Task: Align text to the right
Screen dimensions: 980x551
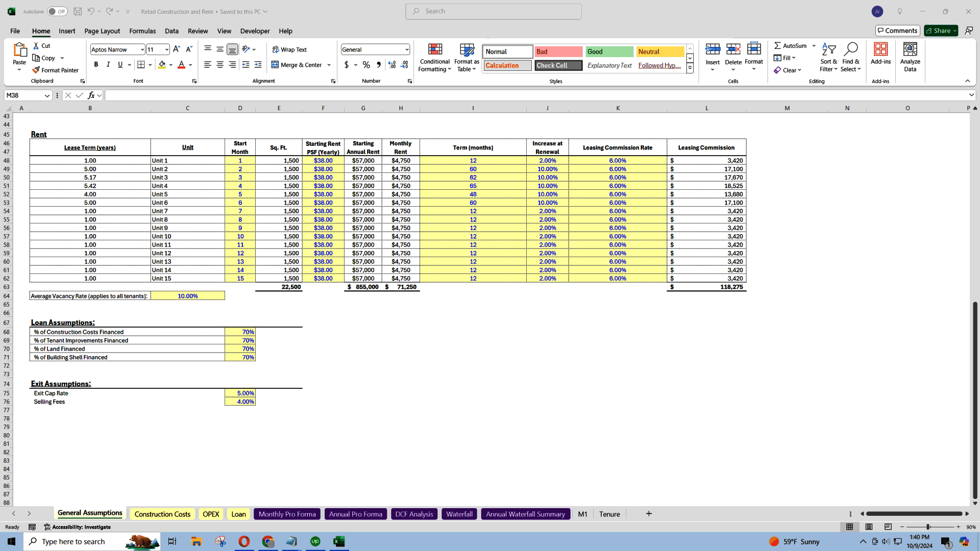Action: (232, 65)
